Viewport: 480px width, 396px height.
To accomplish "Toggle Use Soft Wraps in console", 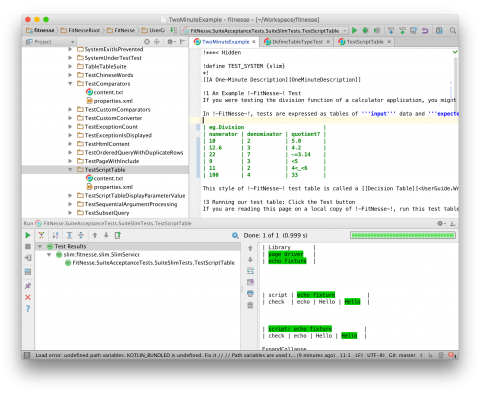I will tap(250, 271).
